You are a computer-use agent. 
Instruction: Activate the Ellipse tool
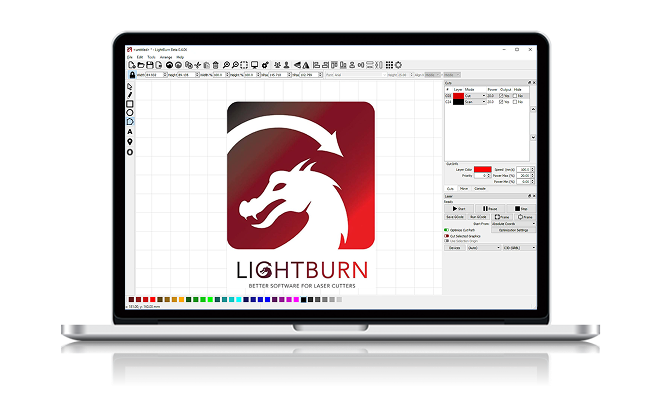coord(130,113)
